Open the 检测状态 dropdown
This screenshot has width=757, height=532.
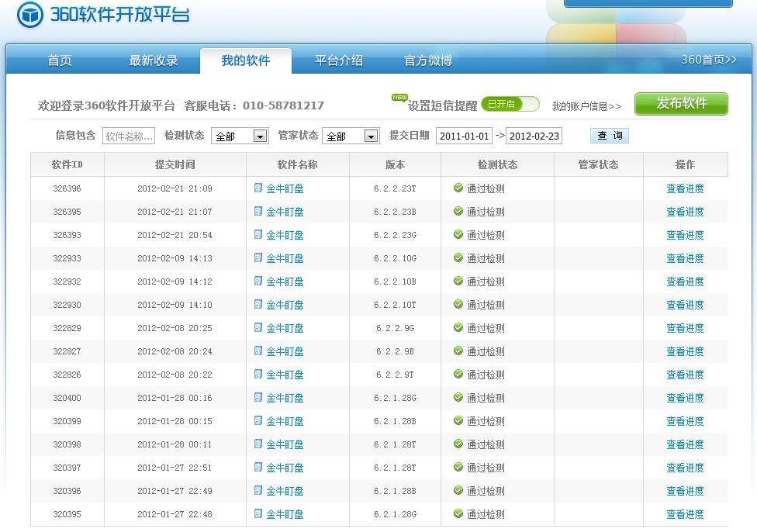[x=240, y=136]
